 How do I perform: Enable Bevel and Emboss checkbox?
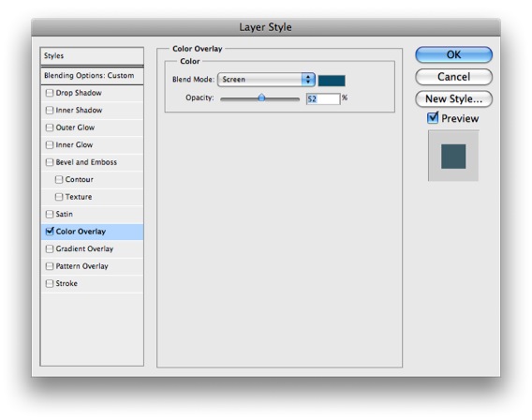pyautogui.click(x=50, y=162)
